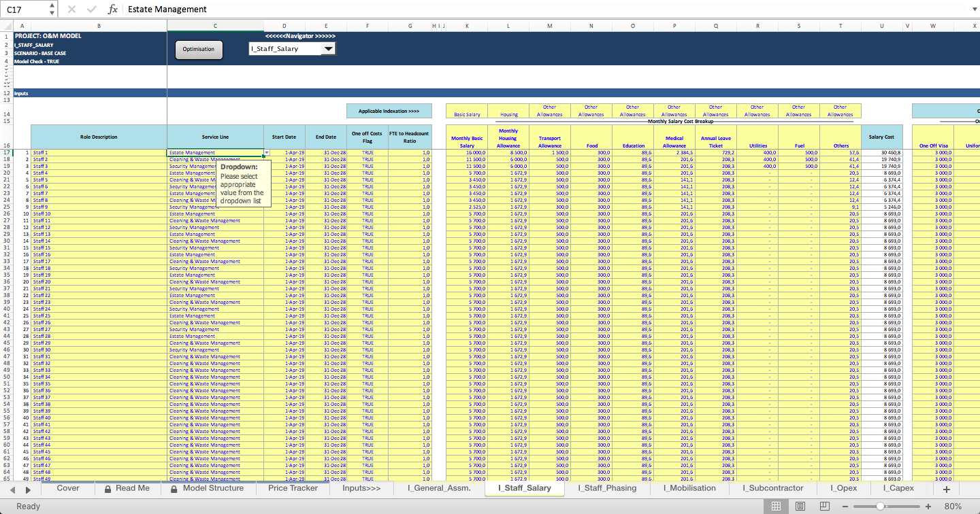Select the 'Service Line' header cell
This screenshot has height=514, width=980.
(x=215, y=137)
